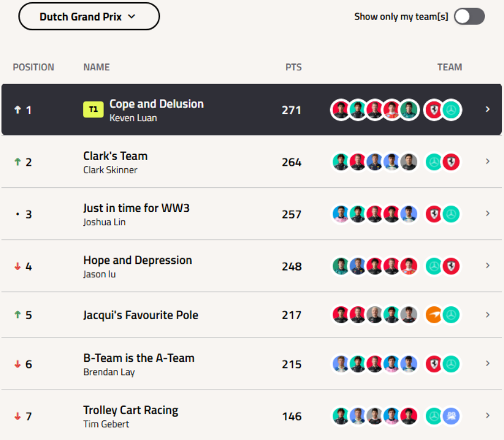Image resolution: width=504 pixels, height=440 pixels.
Task: Click the green up arrow beside position 5
Action: 18,315
